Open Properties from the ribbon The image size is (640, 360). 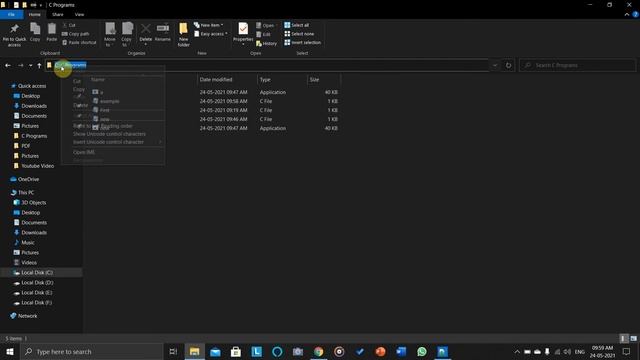click(243, 33)
